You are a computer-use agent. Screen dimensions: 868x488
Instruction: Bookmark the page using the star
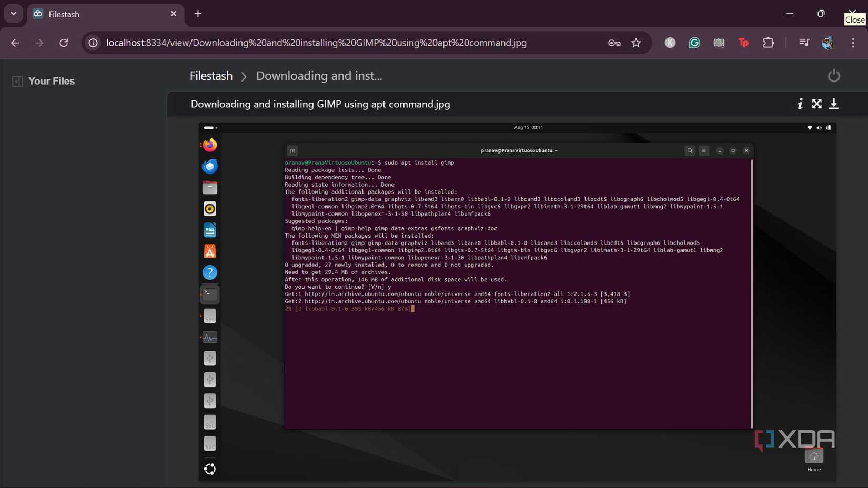point(636,43)
